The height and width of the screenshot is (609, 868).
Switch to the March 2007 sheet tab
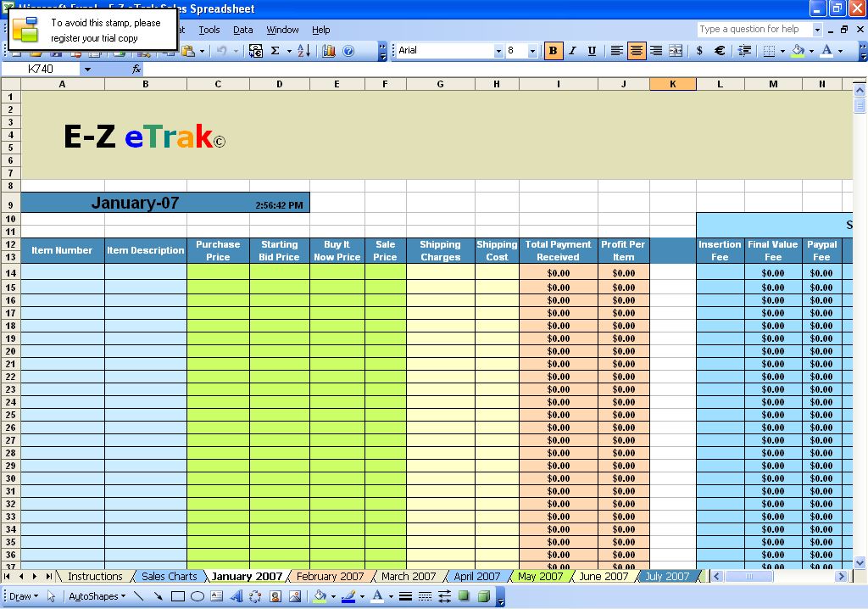tap(409, 576)
